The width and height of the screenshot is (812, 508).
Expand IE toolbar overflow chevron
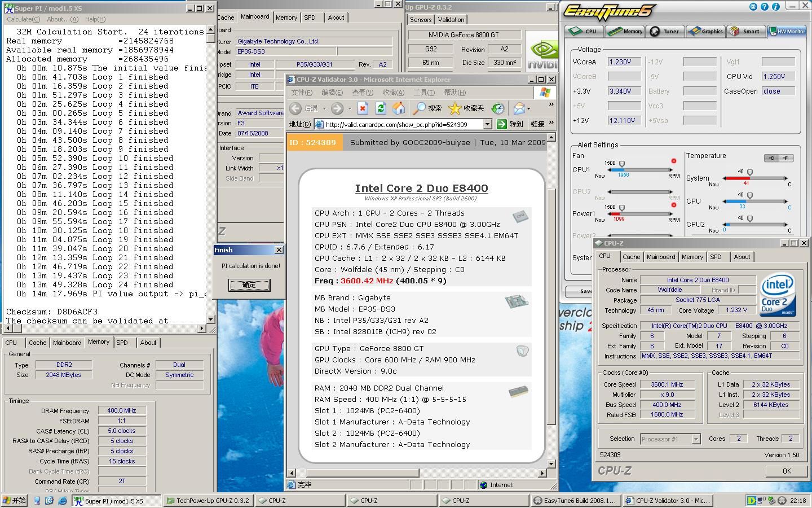[x=551, y=104]
